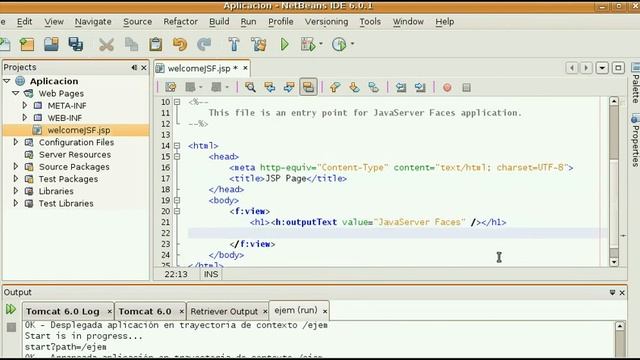Click editor scrollbar down arrow

pos(614,262)
